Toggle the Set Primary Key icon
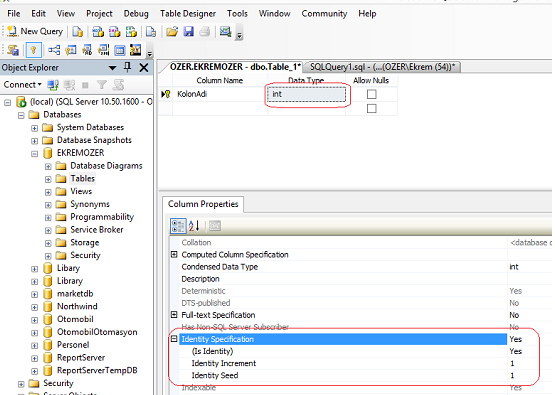The image size is (555, 395). click(x=34, y=50)
